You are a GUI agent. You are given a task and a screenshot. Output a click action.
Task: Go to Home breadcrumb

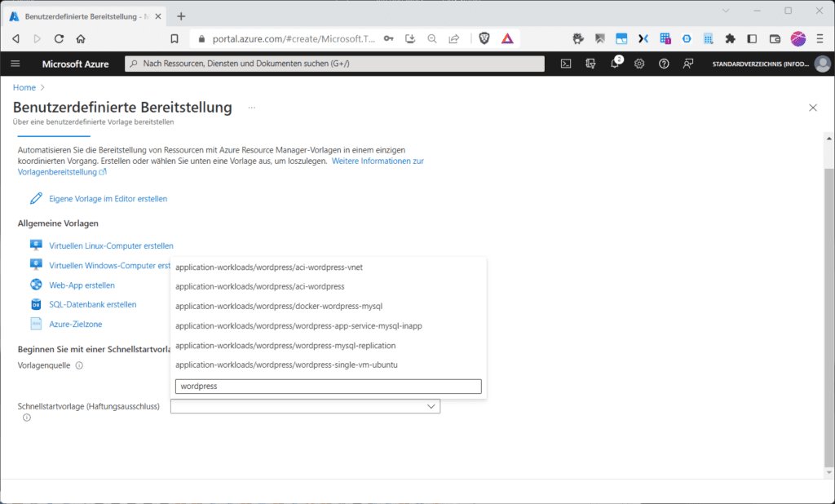[x=24, y=87]
